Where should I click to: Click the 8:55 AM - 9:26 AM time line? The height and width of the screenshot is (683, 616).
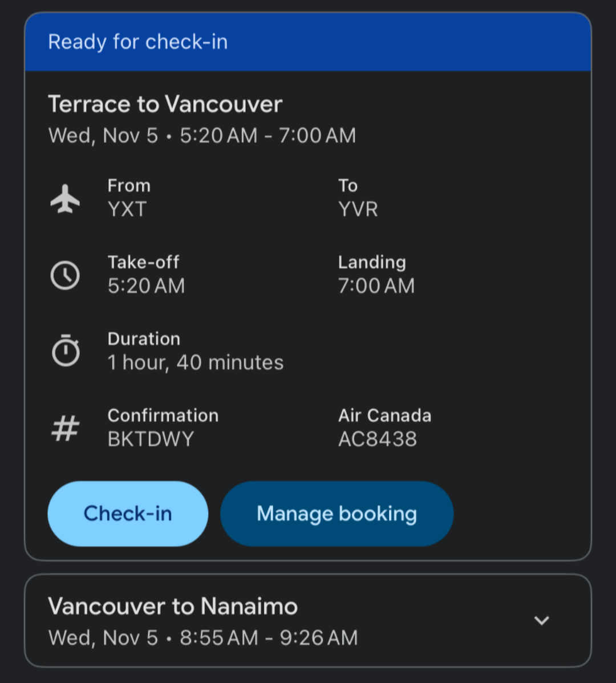(x=269, y=638)
